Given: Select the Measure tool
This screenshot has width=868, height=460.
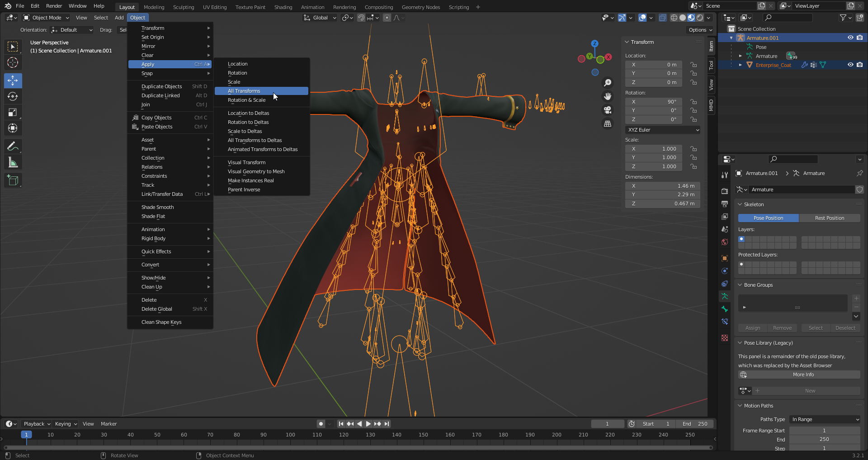Looking at the screenshot, I should tap(13, 162).
